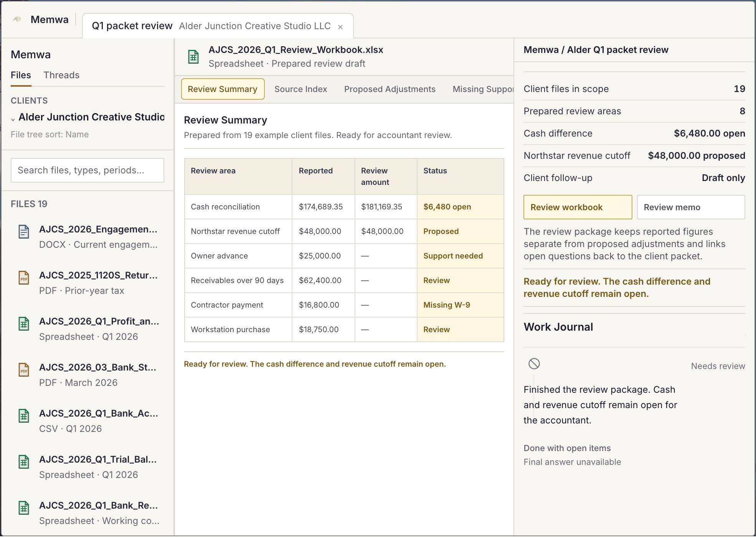
Task: Switch to the Files tab
Action: (x=21, y=75)
